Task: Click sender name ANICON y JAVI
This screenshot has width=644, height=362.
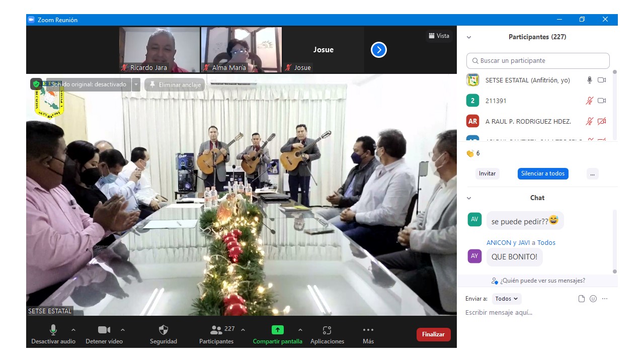Action: tap(508, 242)
